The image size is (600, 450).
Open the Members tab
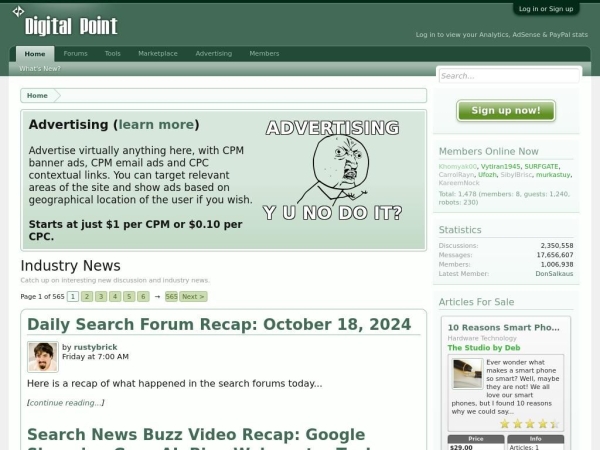[264, 54]
